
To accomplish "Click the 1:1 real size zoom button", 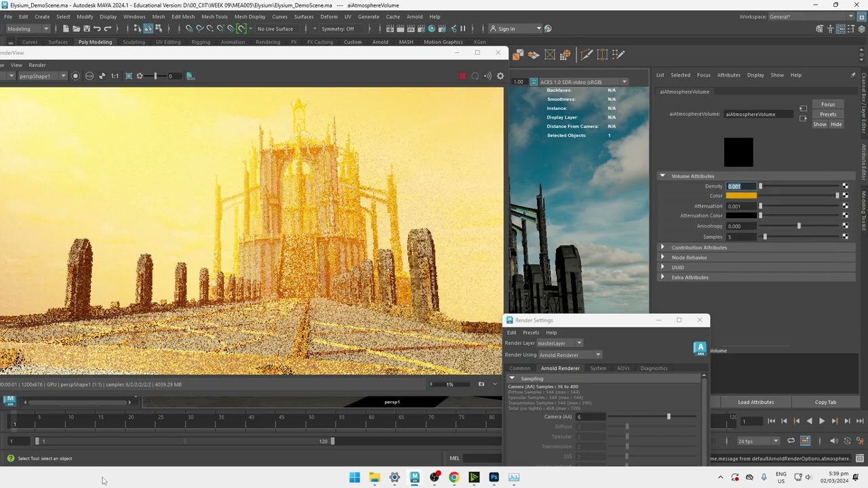I will (115, 76).
